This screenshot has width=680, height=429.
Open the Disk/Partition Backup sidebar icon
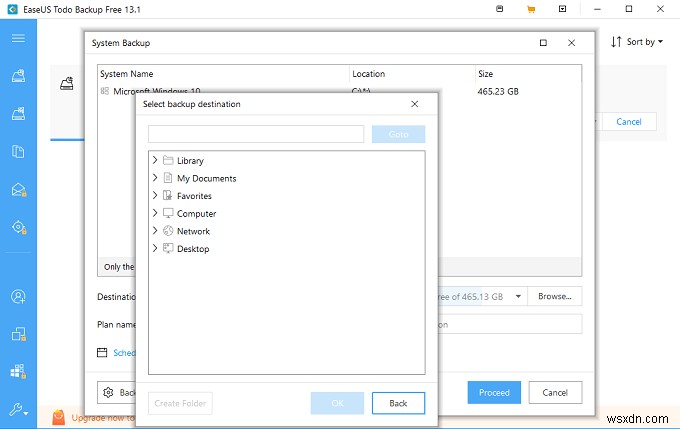point(18,76)
